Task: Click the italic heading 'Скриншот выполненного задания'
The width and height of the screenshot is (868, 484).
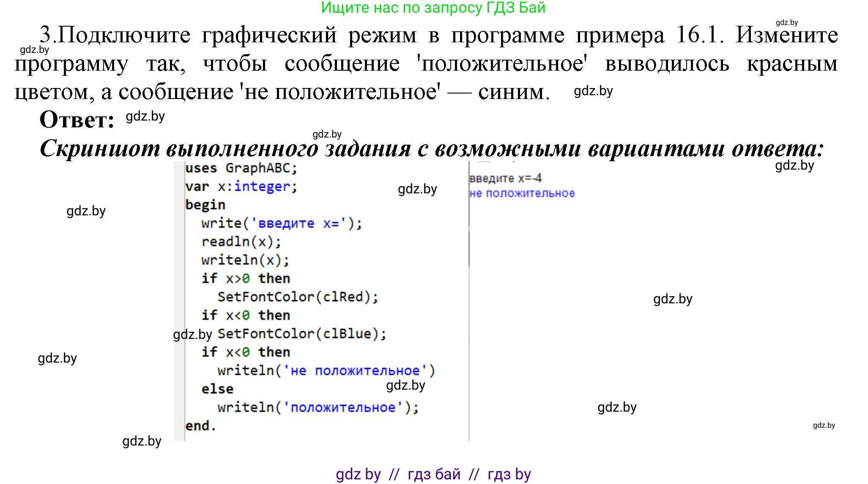Action: [225, 148]
